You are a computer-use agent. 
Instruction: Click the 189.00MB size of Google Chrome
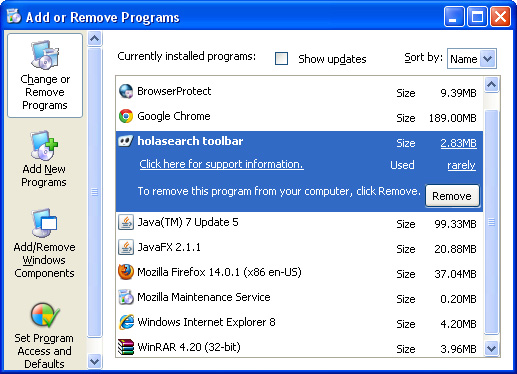(x=453, y=118)
